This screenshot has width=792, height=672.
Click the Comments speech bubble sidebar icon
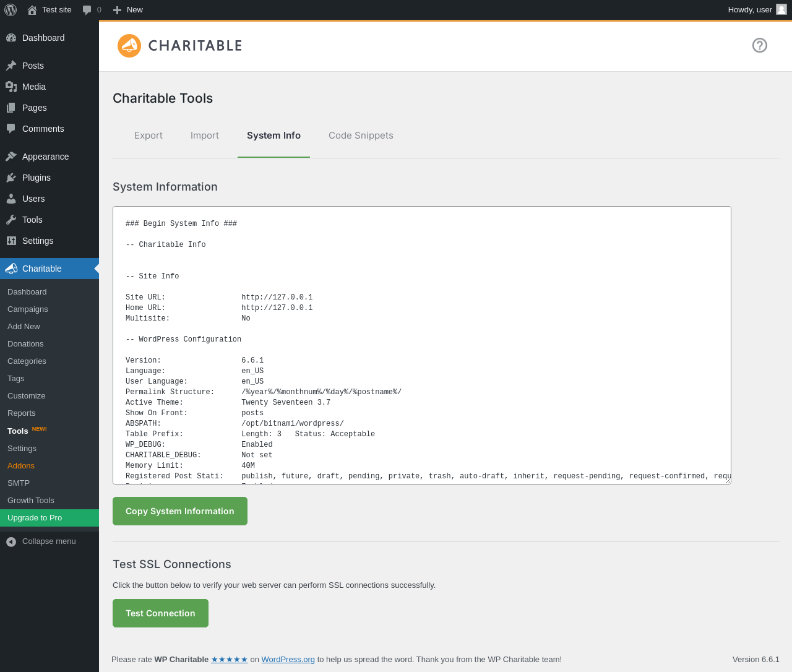[x=11, y=129]
